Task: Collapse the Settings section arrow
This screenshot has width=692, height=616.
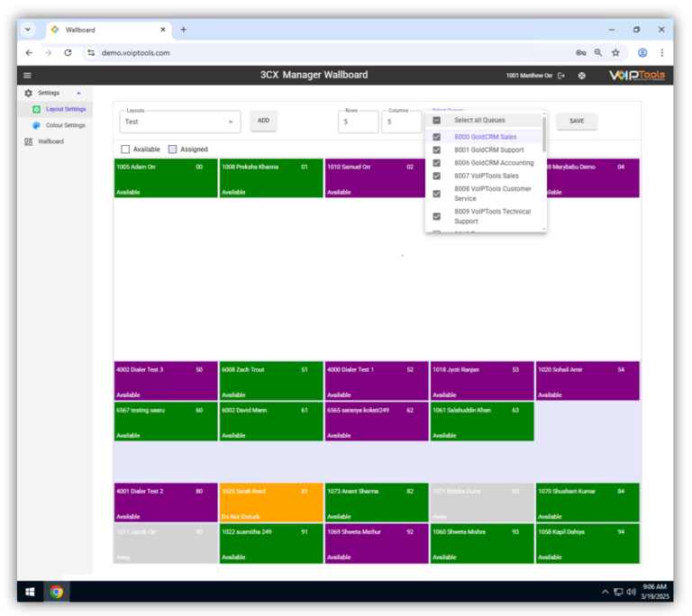Action: pos(78,93)
